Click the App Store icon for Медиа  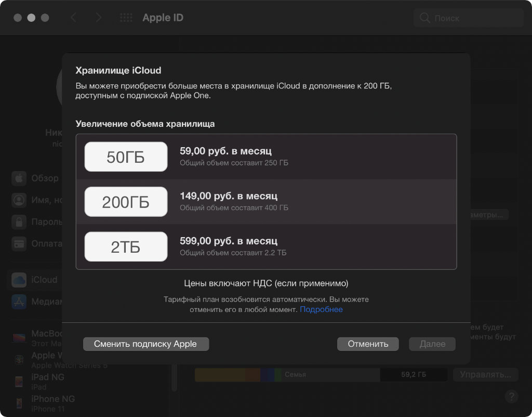(x=19, y=301)
